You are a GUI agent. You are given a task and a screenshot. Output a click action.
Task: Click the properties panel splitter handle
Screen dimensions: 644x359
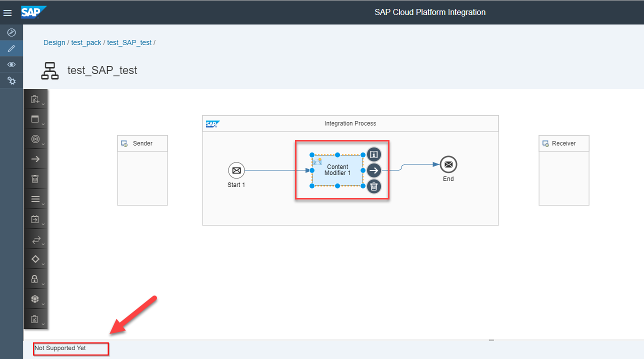(491, 340)
